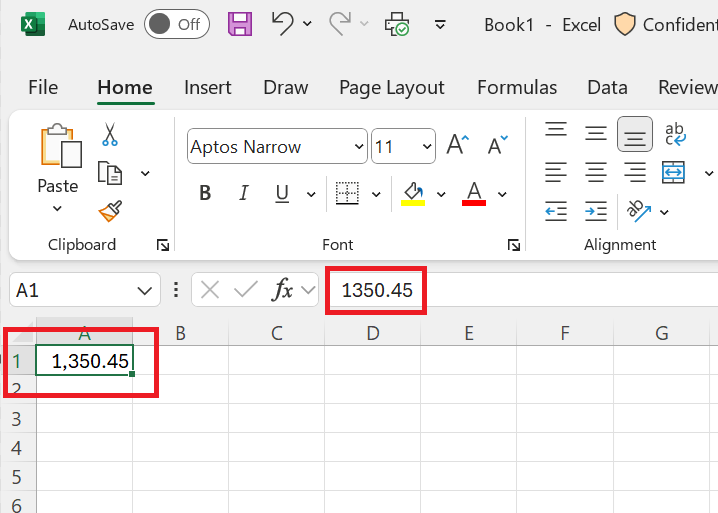
Task: Toggle the AutoSave switch
Action: tap(177, 24)
